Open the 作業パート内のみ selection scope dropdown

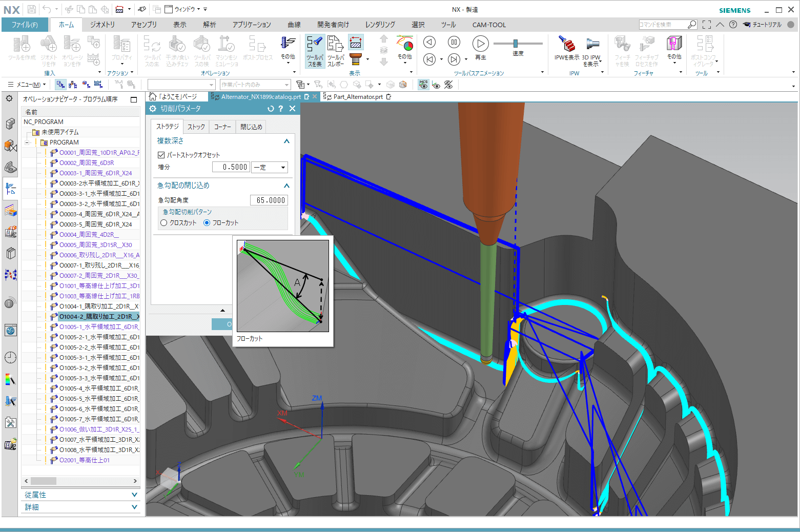click(x=255, y=85)
